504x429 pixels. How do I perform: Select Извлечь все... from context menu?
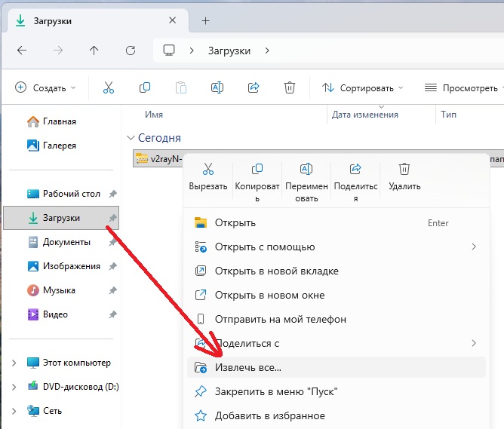[247, 368]
